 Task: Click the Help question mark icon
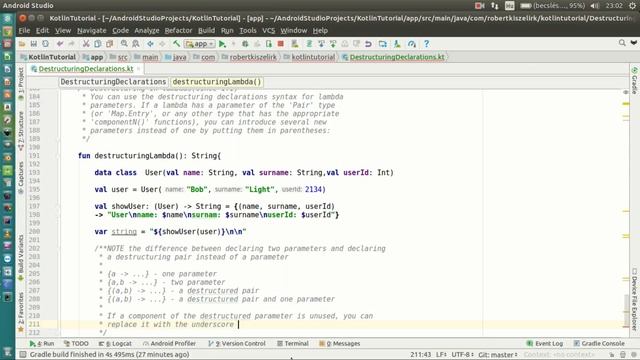pyautogui.click(x=426, y=44)
